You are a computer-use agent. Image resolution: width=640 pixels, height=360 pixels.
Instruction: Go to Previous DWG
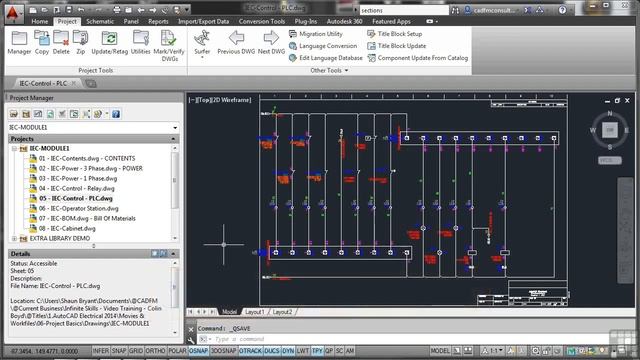(236, 42)
